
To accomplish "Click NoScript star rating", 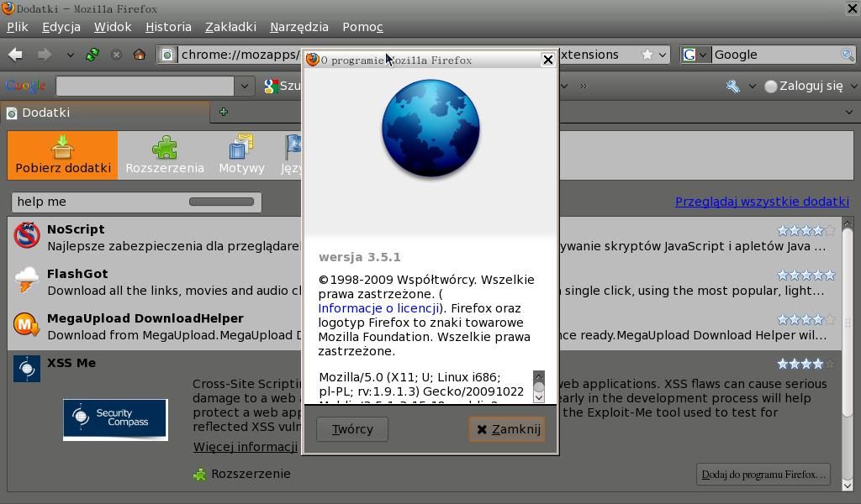I will point(806,230).
